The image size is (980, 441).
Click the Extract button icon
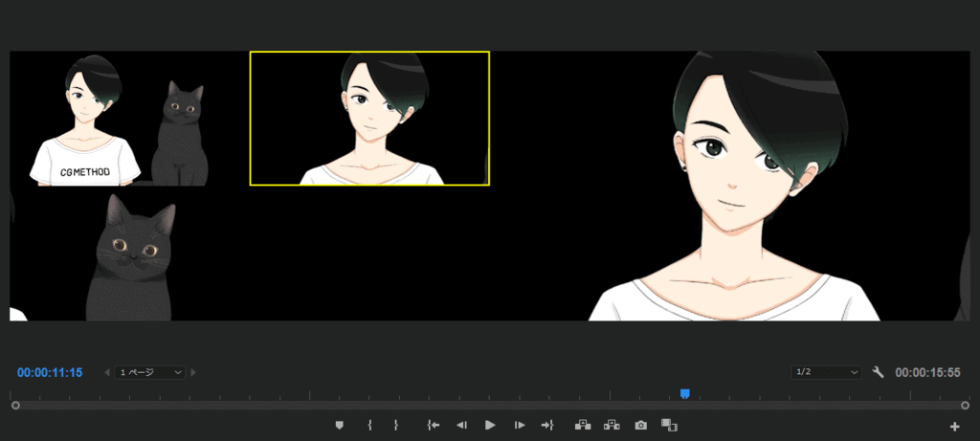(612, 425)
